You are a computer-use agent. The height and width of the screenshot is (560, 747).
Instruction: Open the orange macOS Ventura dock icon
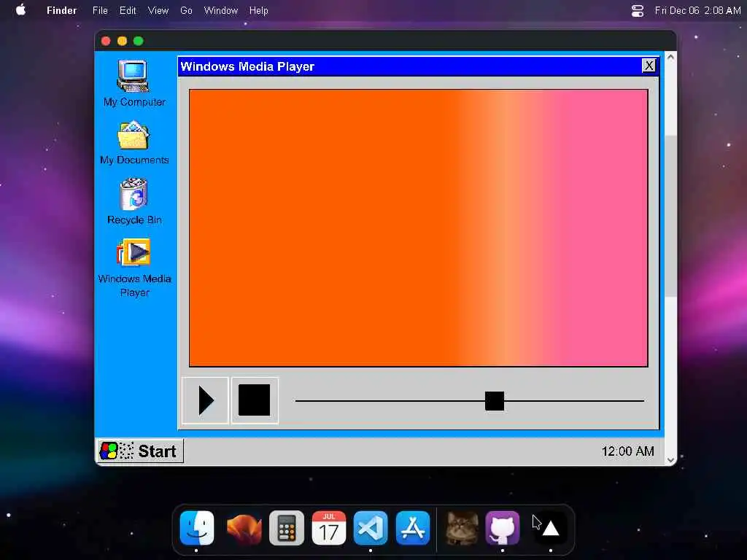tap(244, 528)
